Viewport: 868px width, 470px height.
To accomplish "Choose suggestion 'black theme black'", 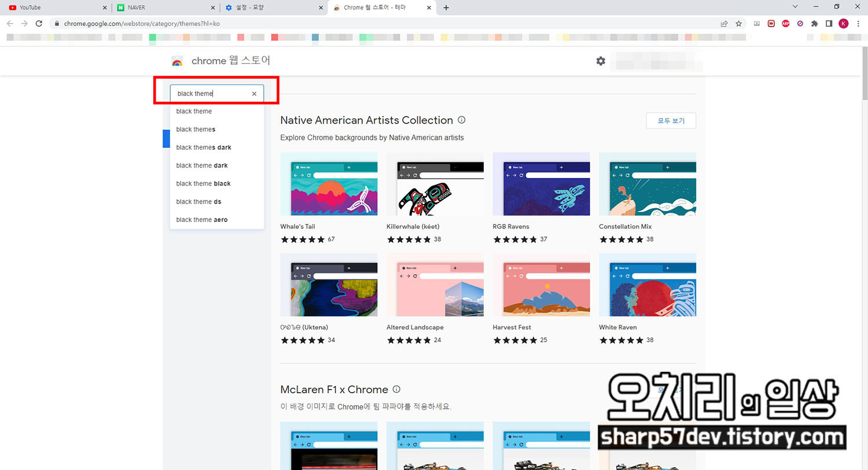I will [217, 184].
